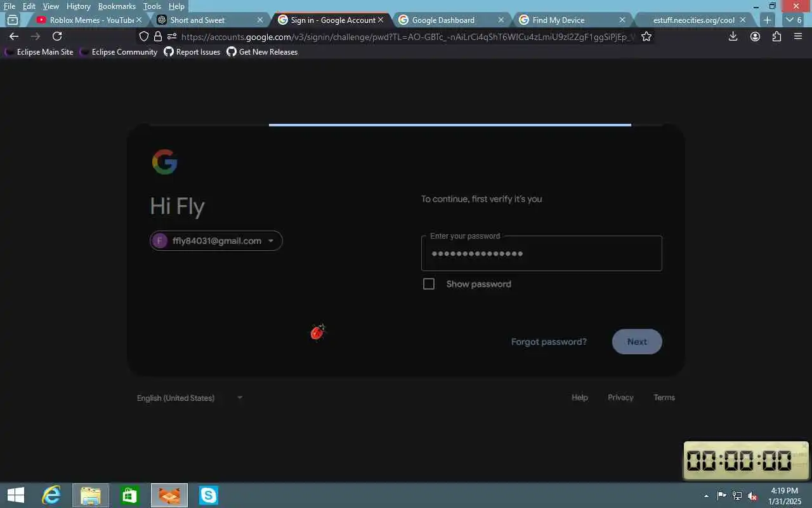The image size is (812, 508).
Task: Open the network tray icon
Action: (x=737, y=496)
